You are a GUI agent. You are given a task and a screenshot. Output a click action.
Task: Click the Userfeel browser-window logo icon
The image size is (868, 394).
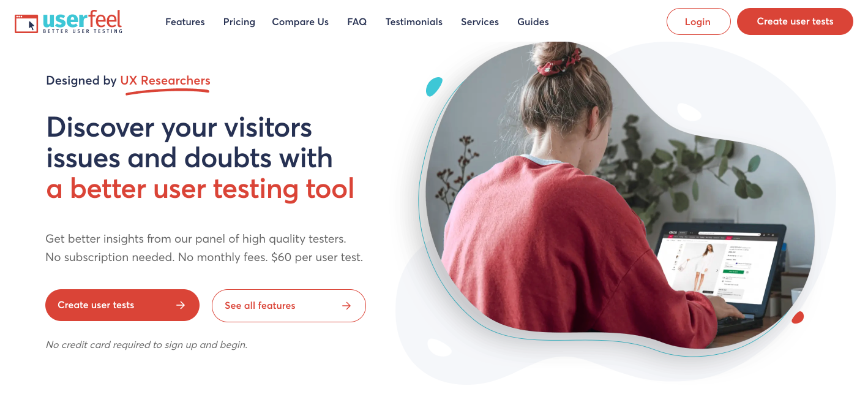click(26, 23)
